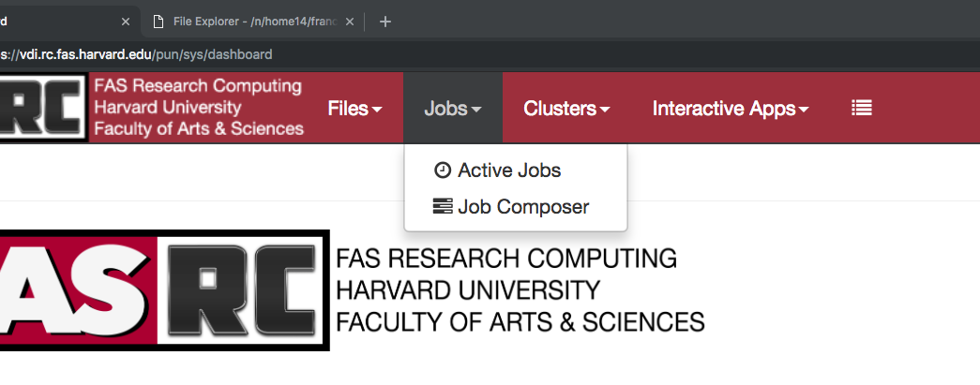Click the FAS RESEARCH COMPUTING banner text
The width and height of the screenshot is (980, 385).
point(506,259)
